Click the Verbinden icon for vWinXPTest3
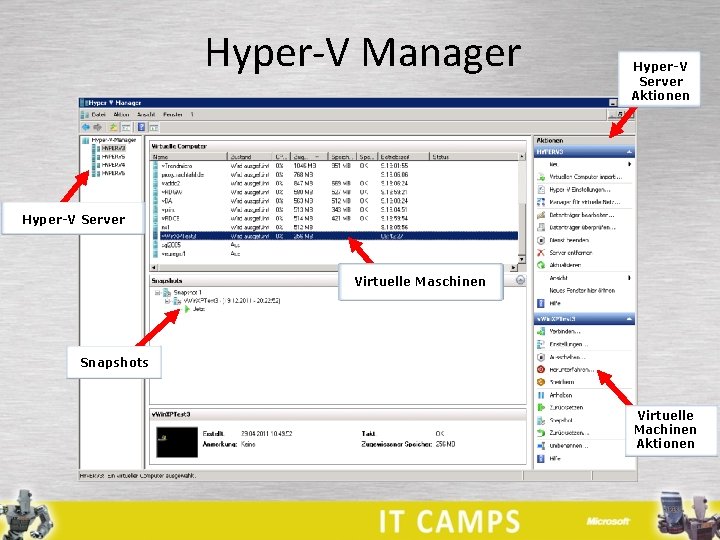The height and width of the screenshot is (540, 720). click(541, 332)
